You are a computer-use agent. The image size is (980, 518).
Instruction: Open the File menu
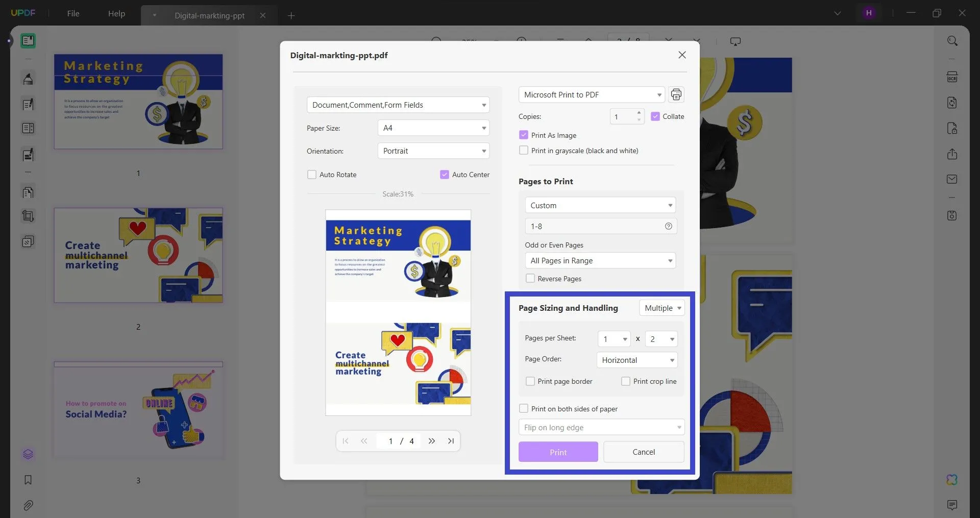pyautogui.click(x=73, y=14)
